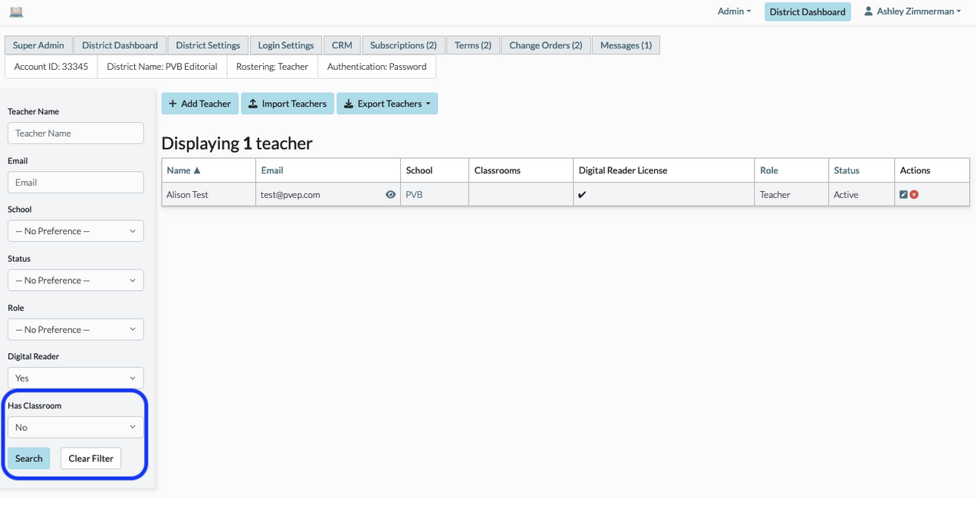This screenshot has width=980, height=505.
Task: Delete Alison Test with the red icon
Action: pos(914,195)
